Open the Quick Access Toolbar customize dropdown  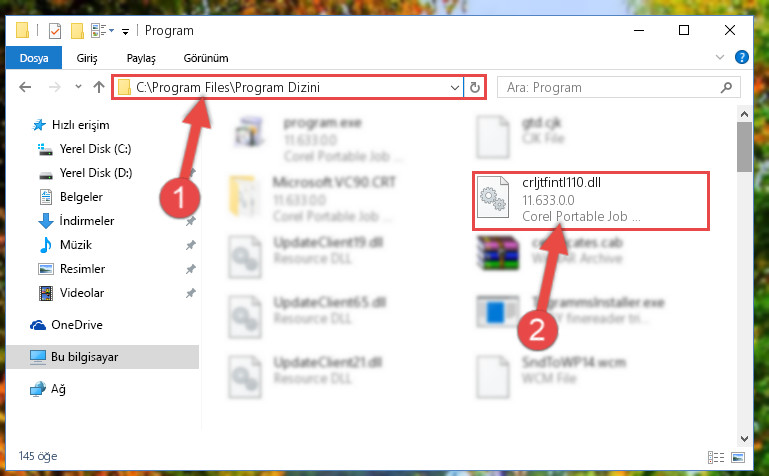(126, 32)
